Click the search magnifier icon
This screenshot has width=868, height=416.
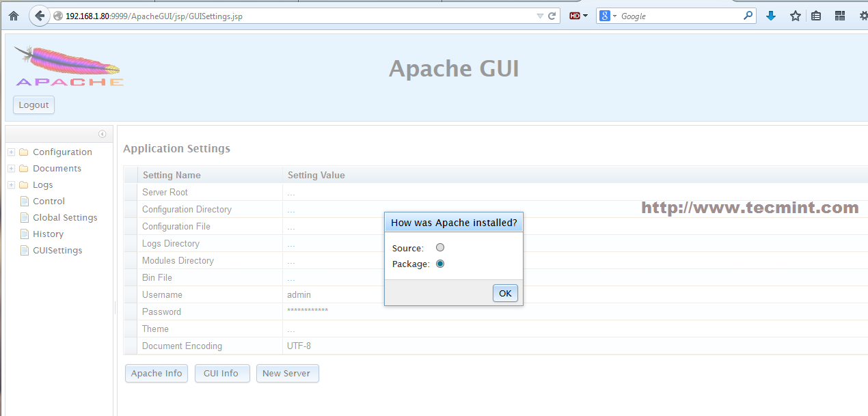748,16
